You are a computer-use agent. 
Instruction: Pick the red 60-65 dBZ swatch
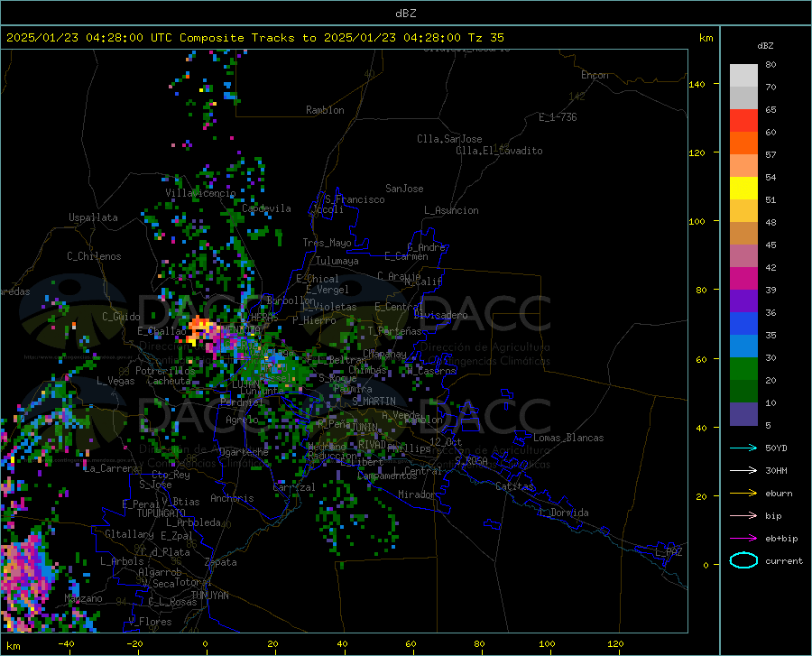tap(743, 121)
